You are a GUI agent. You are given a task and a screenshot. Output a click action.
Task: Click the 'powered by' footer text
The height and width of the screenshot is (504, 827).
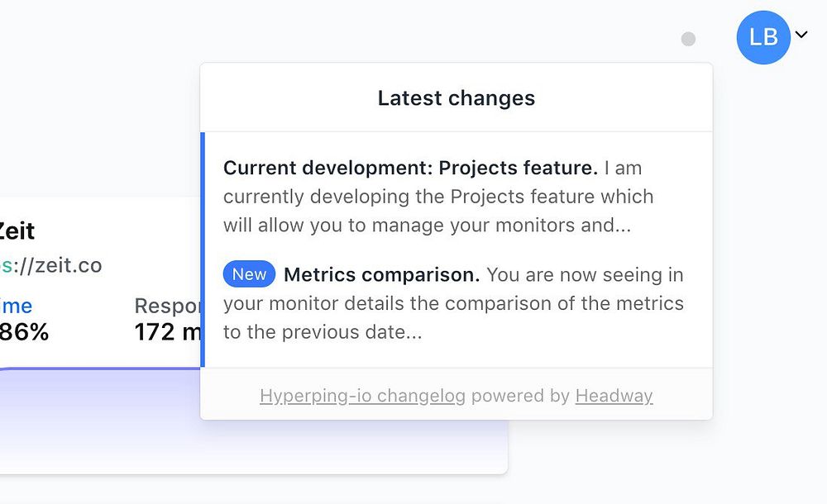pos(520,396)
